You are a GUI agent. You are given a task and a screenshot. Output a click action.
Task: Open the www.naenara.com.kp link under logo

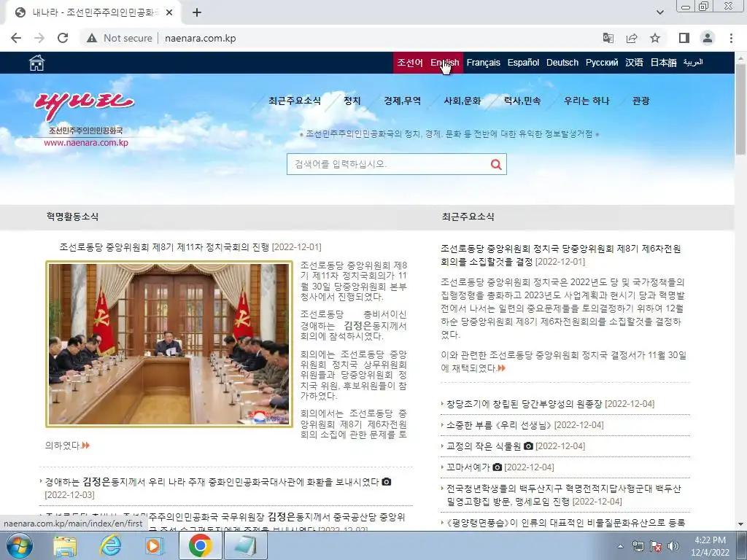click(x=86, y=142)
